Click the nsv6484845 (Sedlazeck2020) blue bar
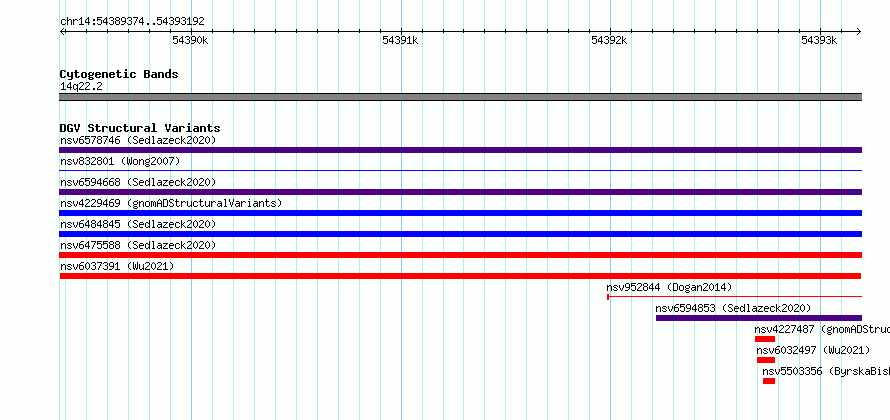Screen dimensions: 890x420 coord(460,234)
